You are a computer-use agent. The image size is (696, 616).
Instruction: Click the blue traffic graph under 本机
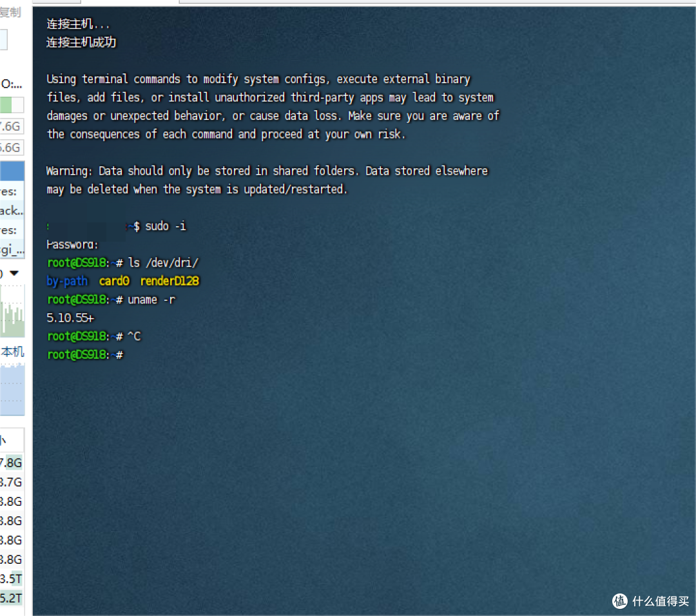point(12,389)
